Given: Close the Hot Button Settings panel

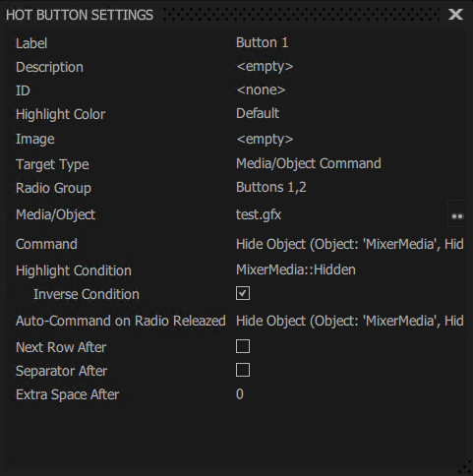Looking at the screenshot, I should pos(455,15).
